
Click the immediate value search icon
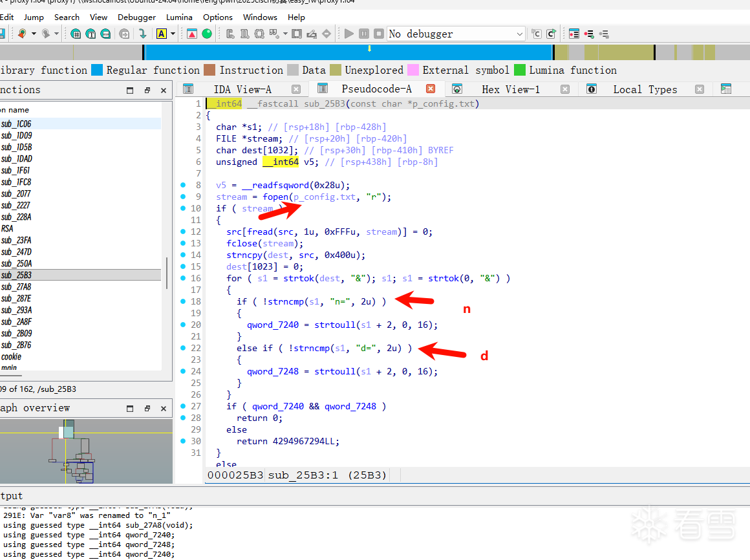pos(105,34)
